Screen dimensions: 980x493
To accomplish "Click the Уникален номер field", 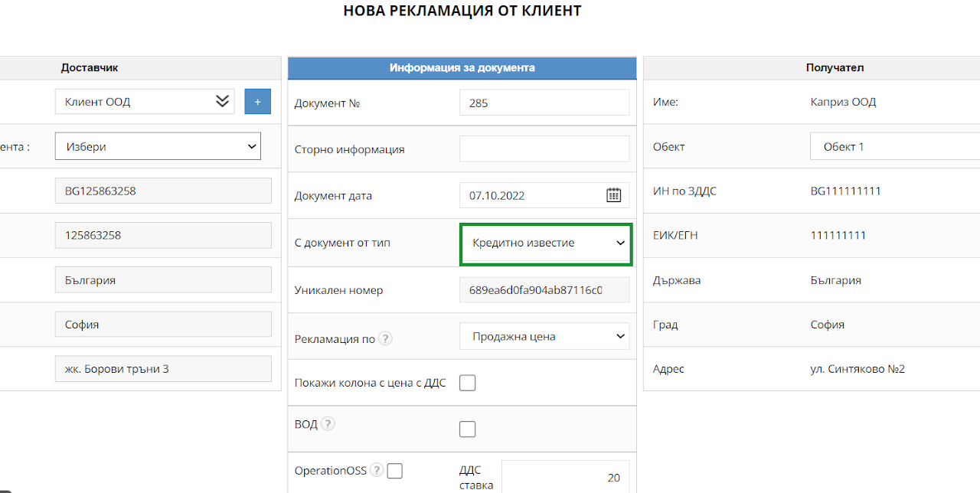I will (x=544, y=290).
